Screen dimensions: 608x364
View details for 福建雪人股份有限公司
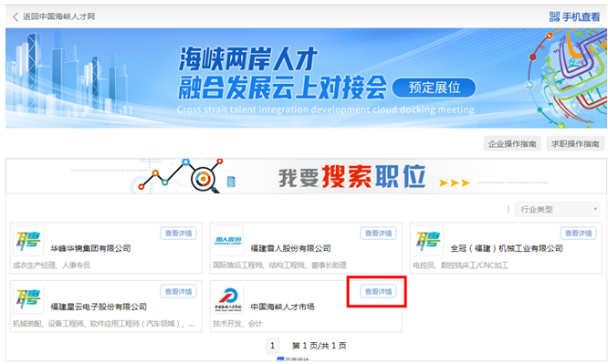click(x=378, y=233)
